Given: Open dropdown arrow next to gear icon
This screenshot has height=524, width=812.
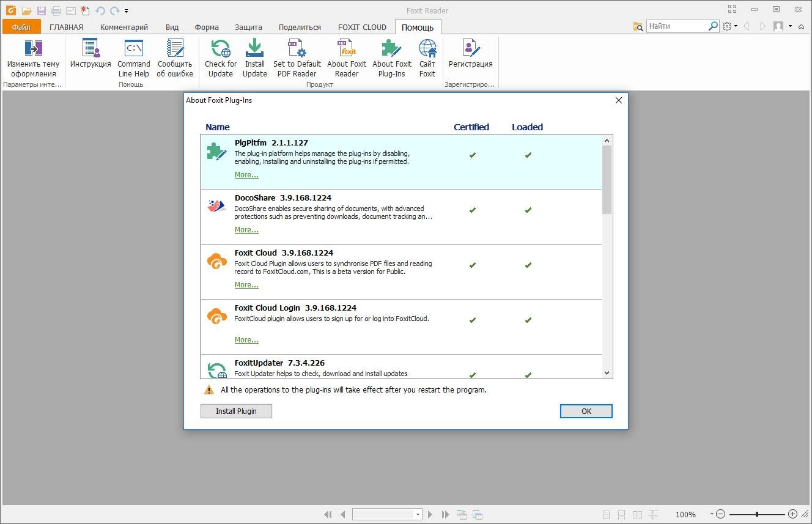Looking at the screenshot, I should [736, 26].
